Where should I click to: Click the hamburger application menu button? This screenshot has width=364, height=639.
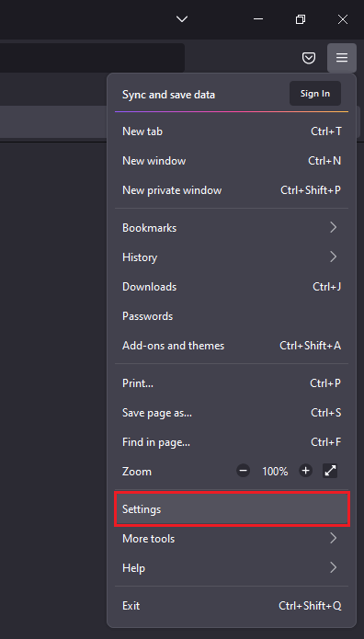click(342, 58)
